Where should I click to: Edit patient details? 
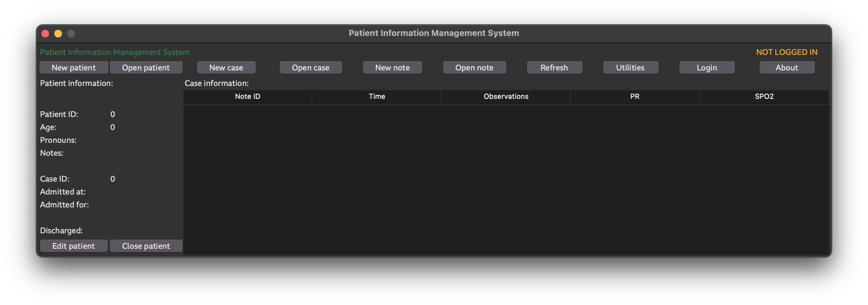[73, 246]
